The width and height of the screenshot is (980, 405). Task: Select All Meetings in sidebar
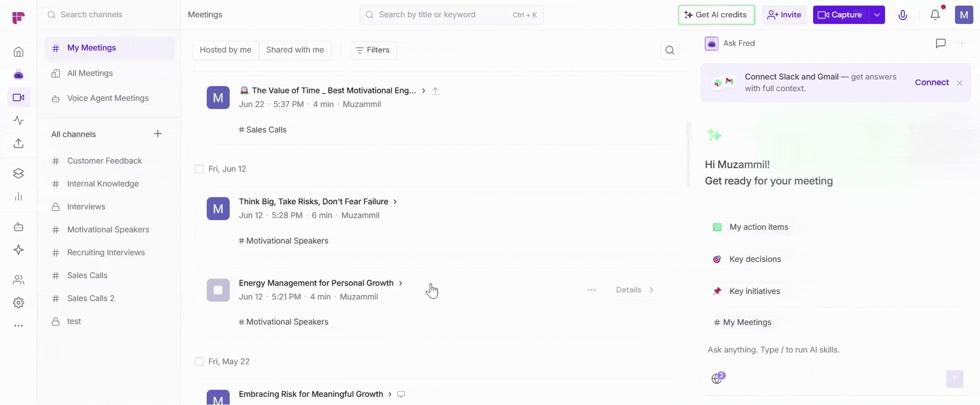pos(110,73)
